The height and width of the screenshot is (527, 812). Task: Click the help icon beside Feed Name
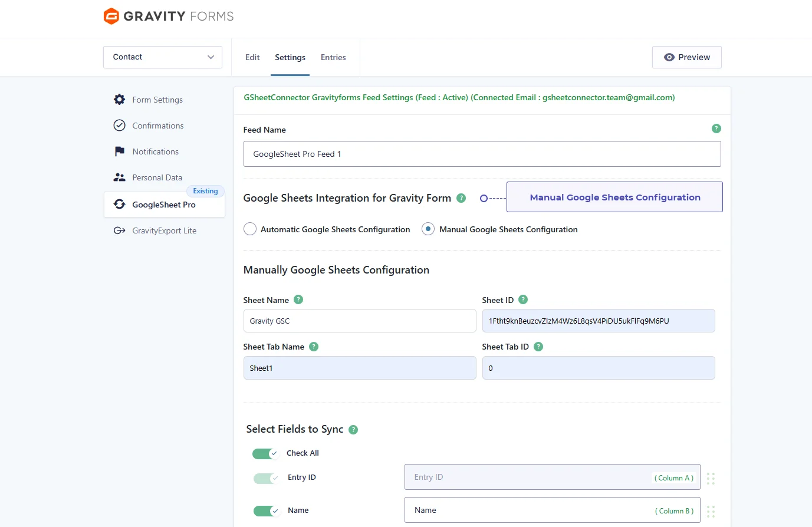716,129
